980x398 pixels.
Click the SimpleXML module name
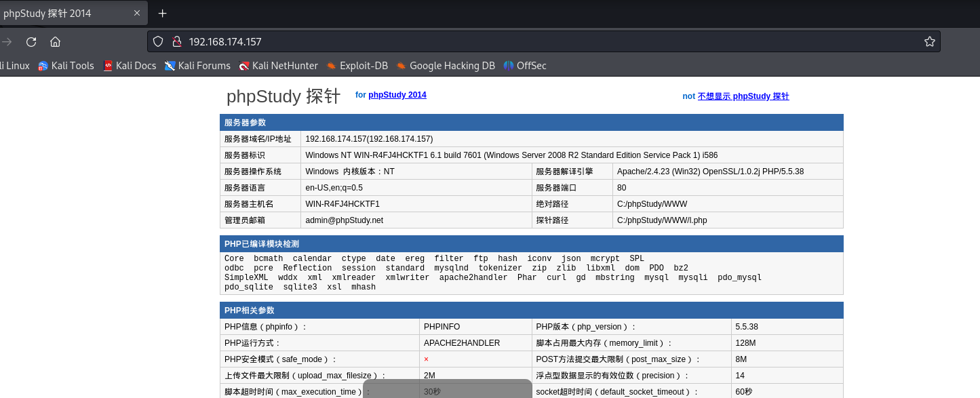246,277
